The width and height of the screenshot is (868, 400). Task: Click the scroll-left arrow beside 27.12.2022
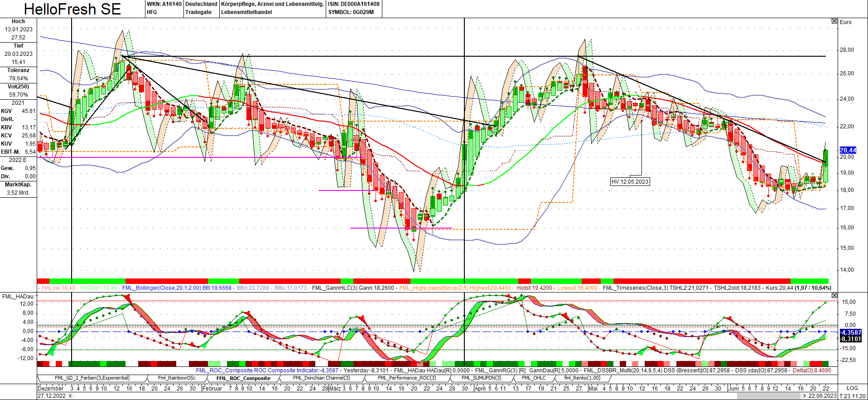pyautogui.click(x=70, y=396)
